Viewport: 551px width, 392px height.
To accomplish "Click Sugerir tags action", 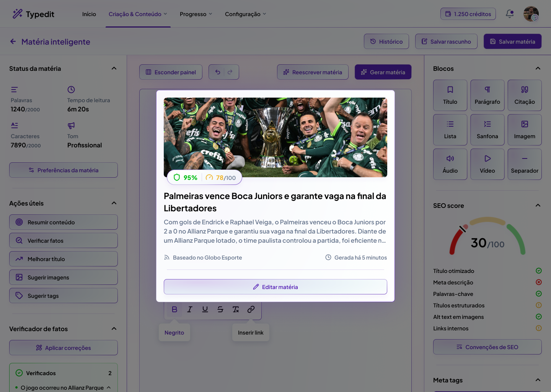I will (64, 296).
